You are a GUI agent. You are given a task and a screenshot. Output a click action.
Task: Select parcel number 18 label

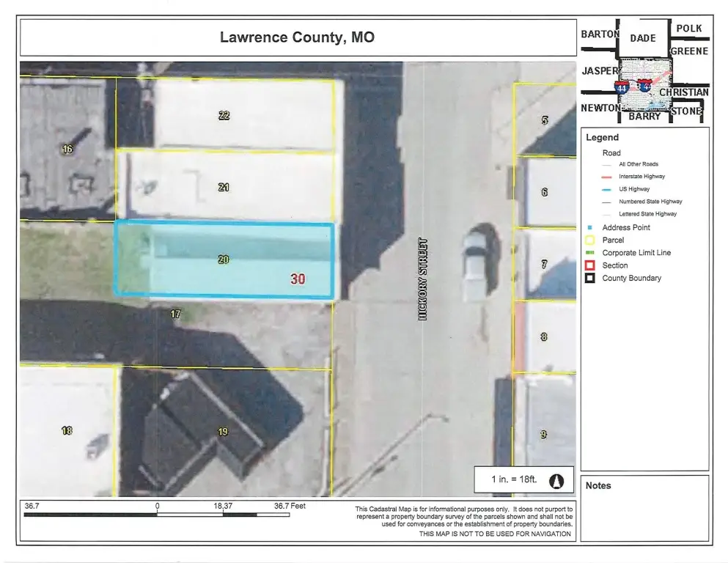67,431
